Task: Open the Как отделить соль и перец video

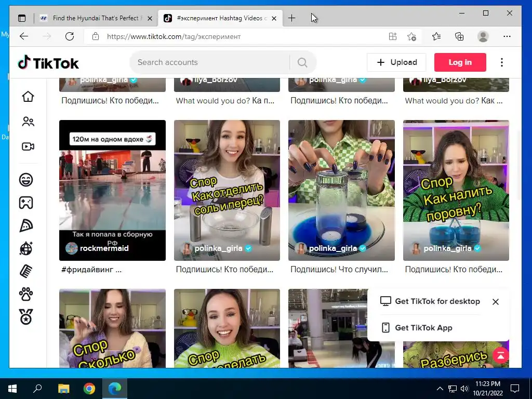Action: tap(227, 190)
